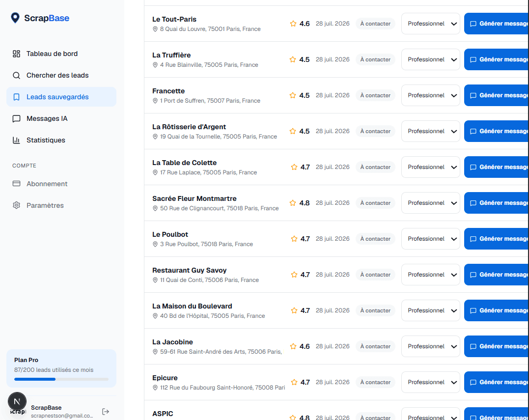This screenshot has width=529, height=420.
Task: Generate message for Le Poulbot
Action: pyautogui.click(x=496, y=239)
